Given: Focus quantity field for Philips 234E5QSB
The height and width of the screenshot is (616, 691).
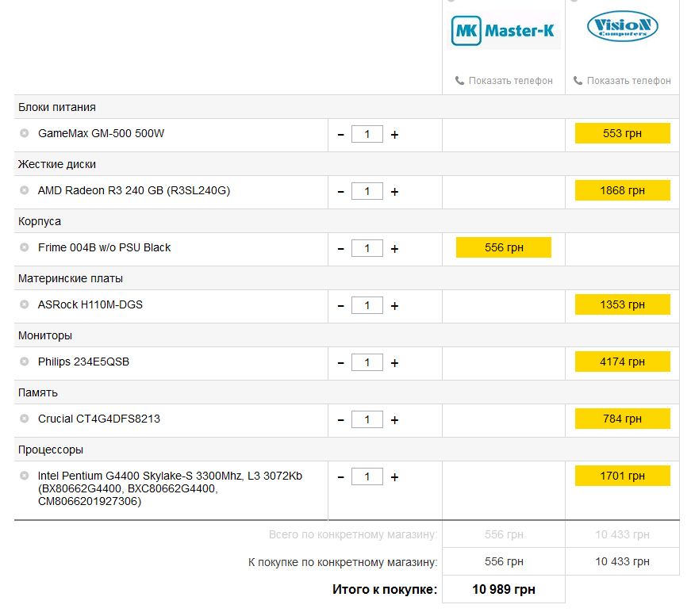Looking at the screenshot, I should (x=367, y=362).
